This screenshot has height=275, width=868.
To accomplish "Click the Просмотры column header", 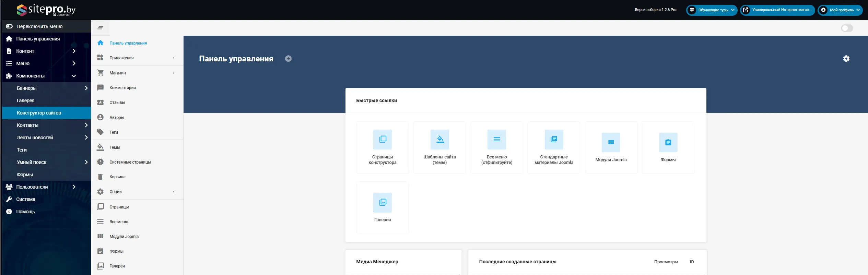I will [x=666, y=262].
